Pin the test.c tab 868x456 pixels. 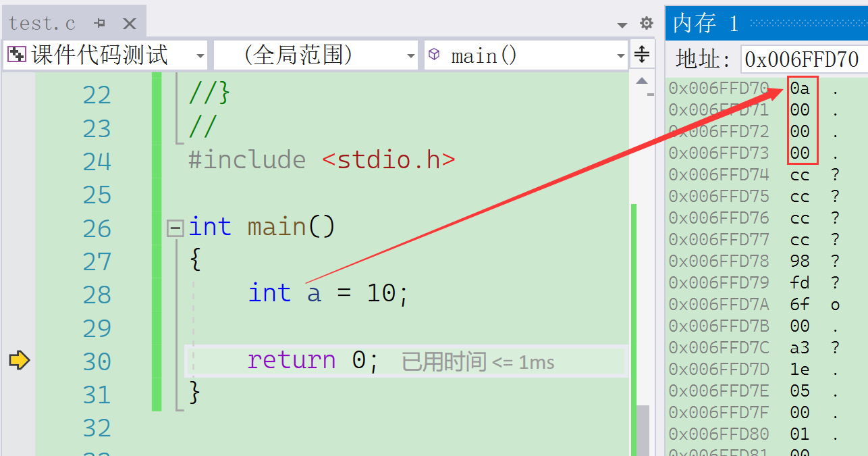click(x=101, y=24)
